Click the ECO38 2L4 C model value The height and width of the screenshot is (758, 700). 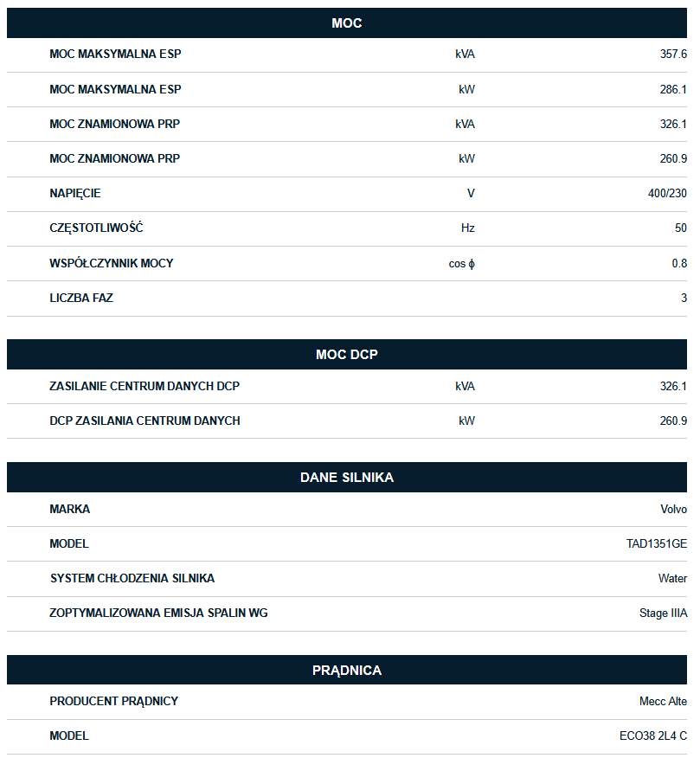653,736
